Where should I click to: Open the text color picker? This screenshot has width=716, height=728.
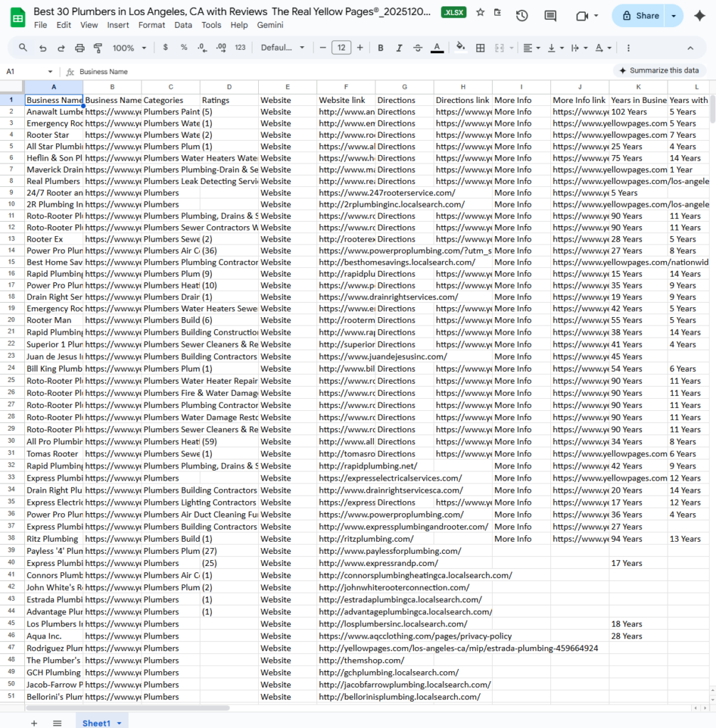[436, 48]
